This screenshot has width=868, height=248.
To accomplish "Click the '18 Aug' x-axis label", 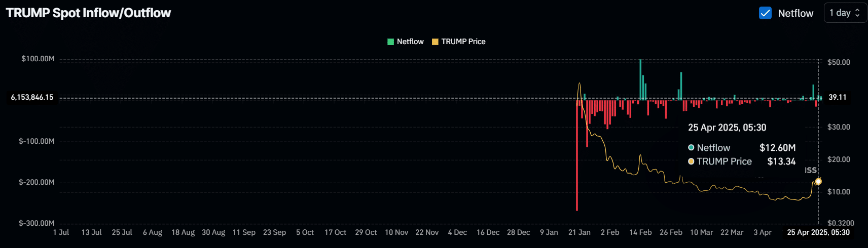I will [x=183, y=232].
